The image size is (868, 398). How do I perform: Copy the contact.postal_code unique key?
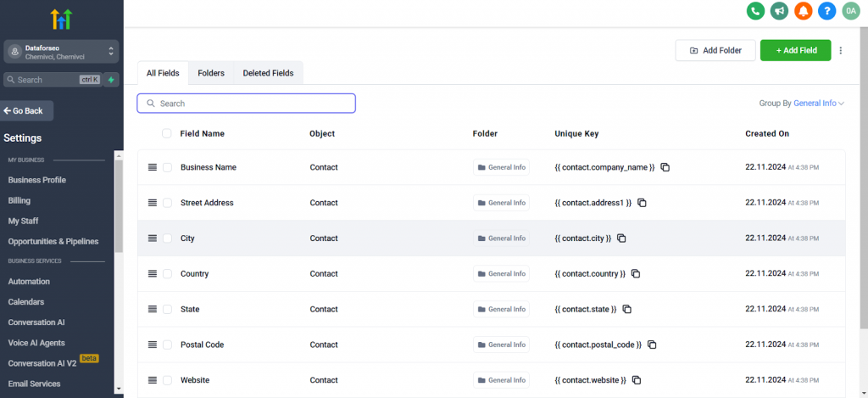click(x=652, y=345)
